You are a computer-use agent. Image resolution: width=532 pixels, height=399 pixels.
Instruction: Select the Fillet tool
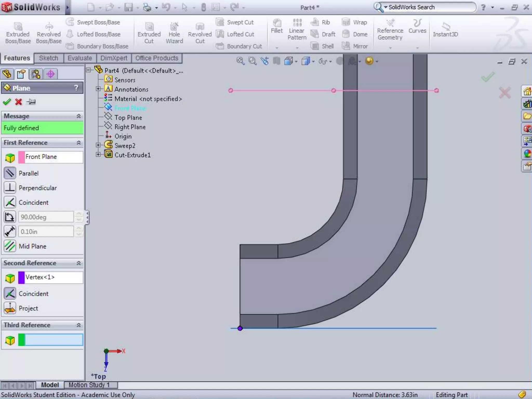point(277,26)
